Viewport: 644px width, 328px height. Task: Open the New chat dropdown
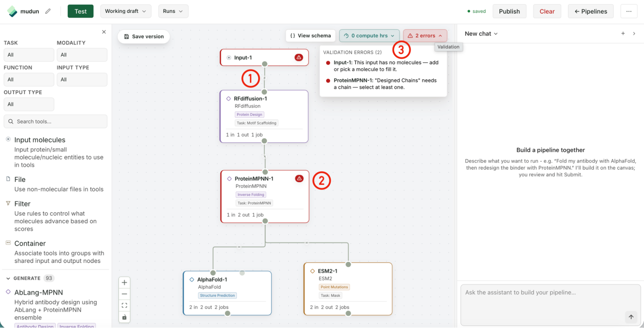(x=481, y=34)
